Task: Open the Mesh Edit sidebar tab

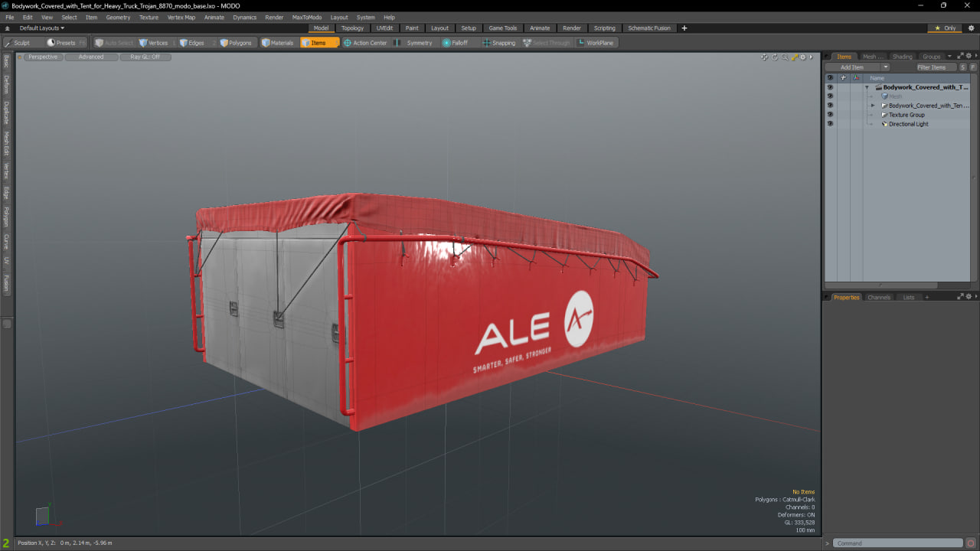Action: click(x=6, y=143)
